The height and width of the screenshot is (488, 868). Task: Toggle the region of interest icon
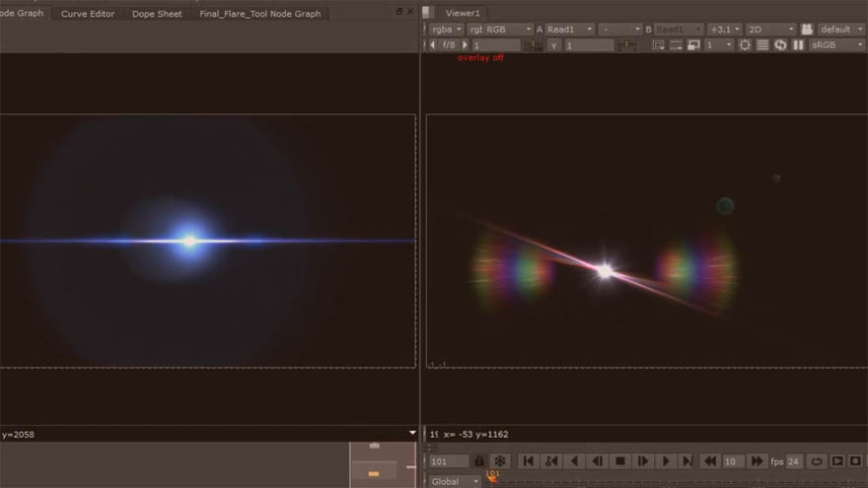click(658, 44)
